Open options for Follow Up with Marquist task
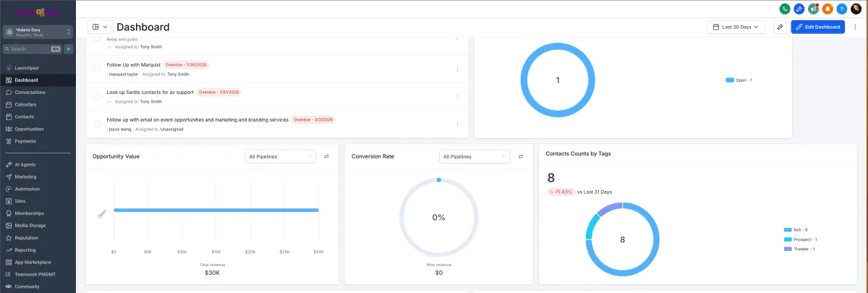Screen dimensions: 868x293 click(x=458, y=69)
